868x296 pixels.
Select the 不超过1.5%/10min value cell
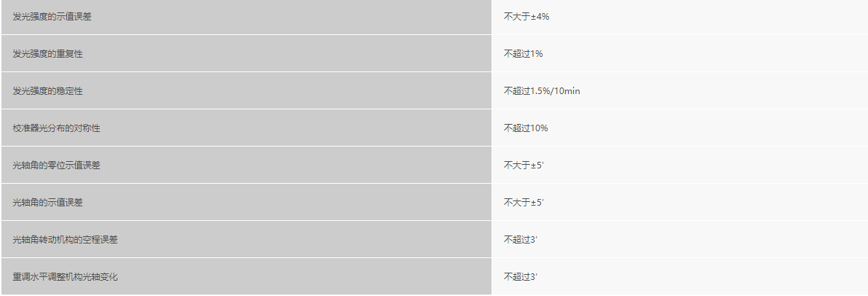point(542,90)
